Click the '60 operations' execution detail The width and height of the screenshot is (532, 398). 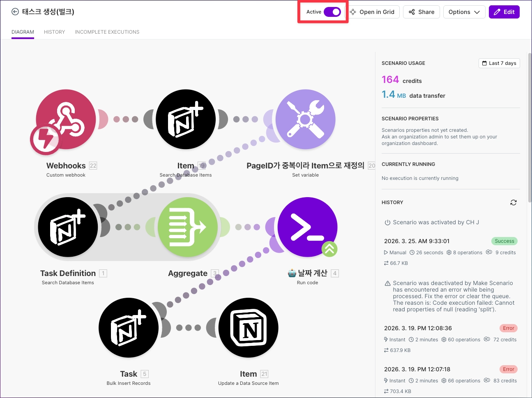pos(464,340)
